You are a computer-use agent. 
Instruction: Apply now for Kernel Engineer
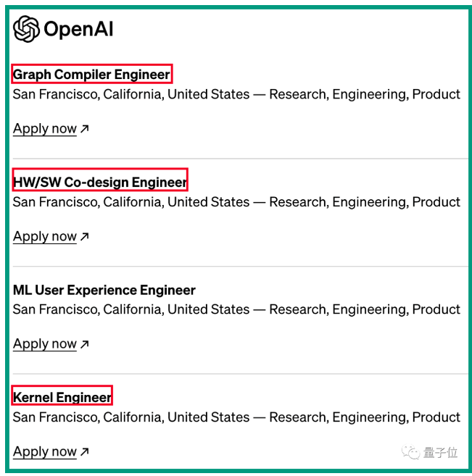[x=45, y=451]
